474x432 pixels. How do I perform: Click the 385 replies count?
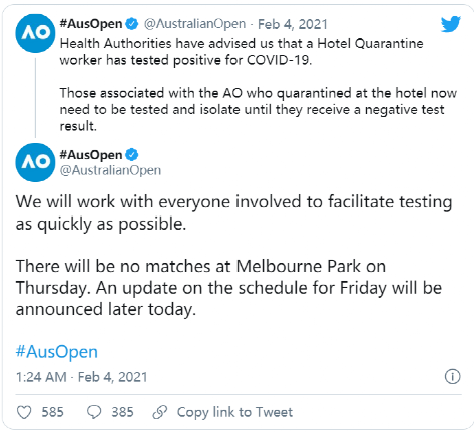pyautogui.click(x=122, y=412)
